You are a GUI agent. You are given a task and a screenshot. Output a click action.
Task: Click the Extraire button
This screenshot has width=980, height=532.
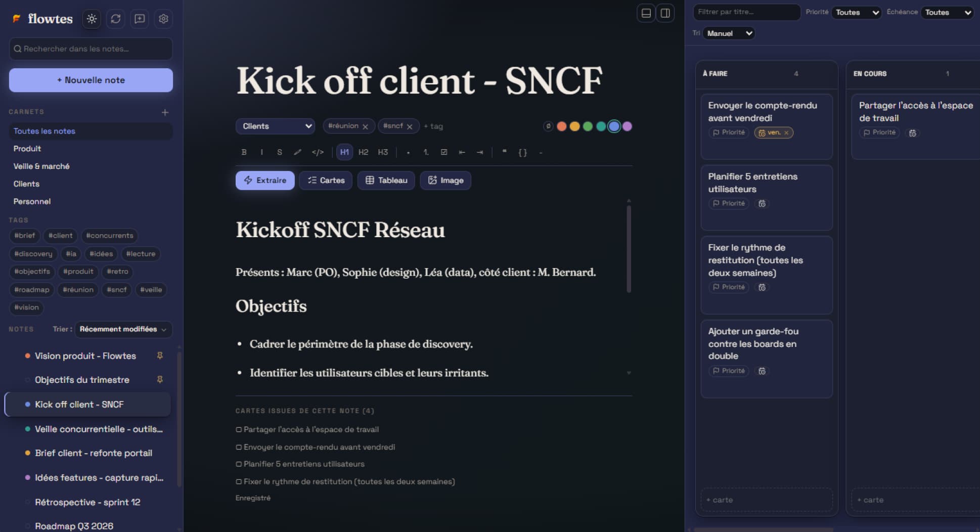coord(265,180)
